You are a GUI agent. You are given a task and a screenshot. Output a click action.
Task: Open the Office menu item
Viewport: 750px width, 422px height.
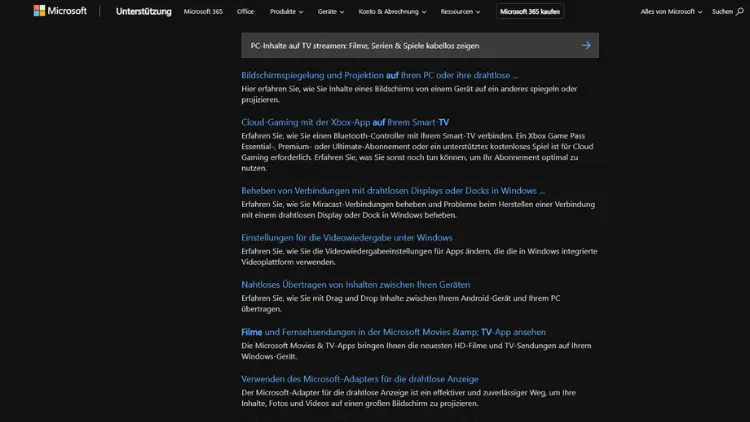245,11
